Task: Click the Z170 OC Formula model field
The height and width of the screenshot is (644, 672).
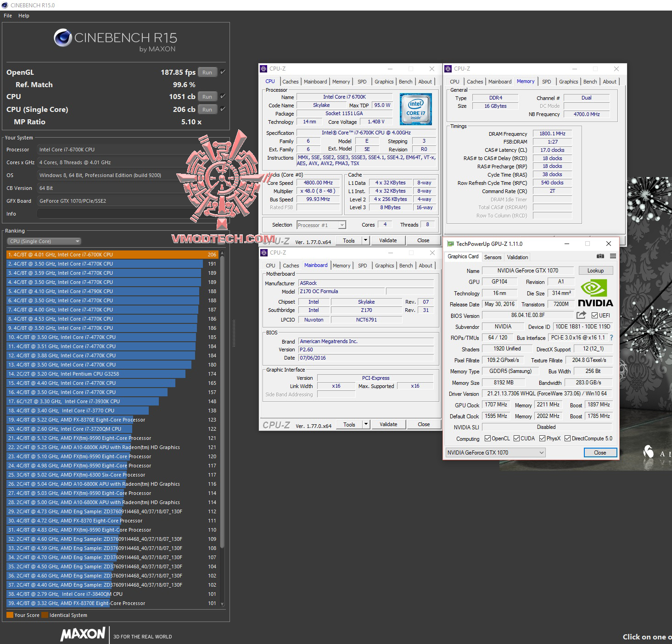Action: coord(342,291)
